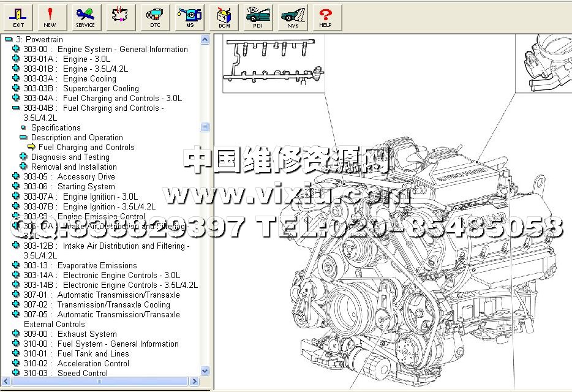This screenshot has width=572, height=392.
Task: Click the tree panel scroll-up arrow
Action: [x=205, y=40]
